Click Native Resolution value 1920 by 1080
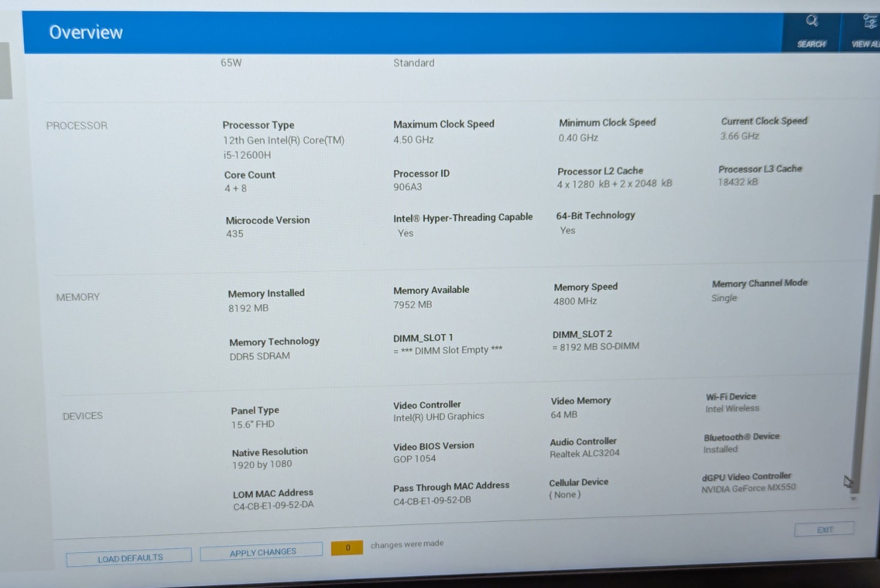This screenshot has height=588, width=880. [x=262, y=464]
